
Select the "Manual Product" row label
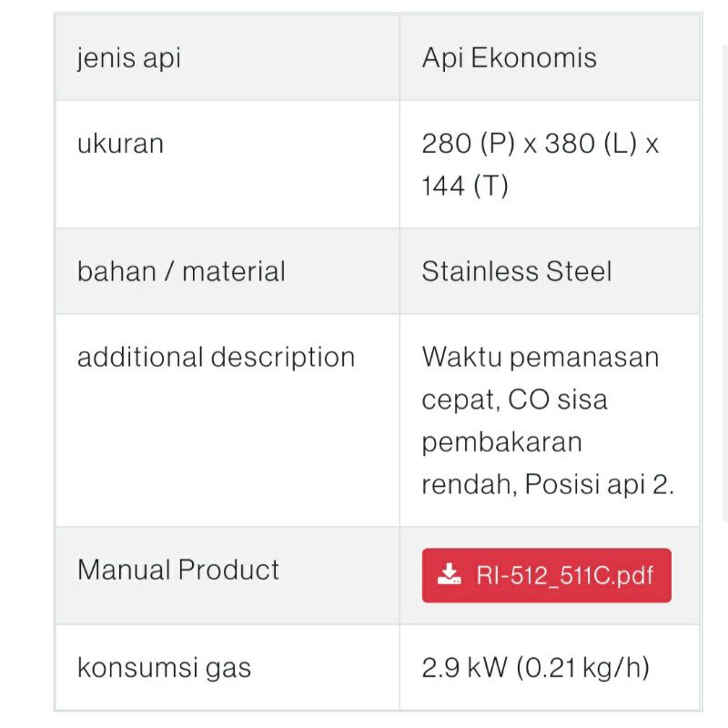coord(178,570)
